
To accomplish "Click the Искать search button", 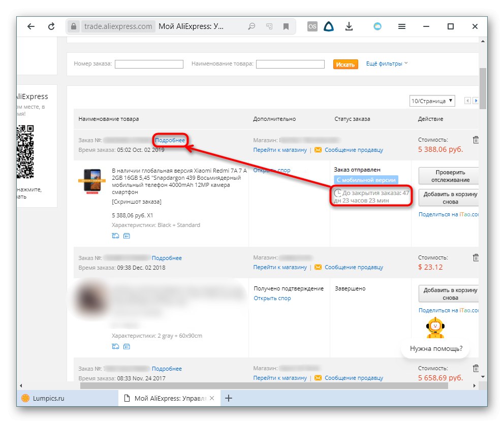I will pyautogui.click(x=345, y=64).
